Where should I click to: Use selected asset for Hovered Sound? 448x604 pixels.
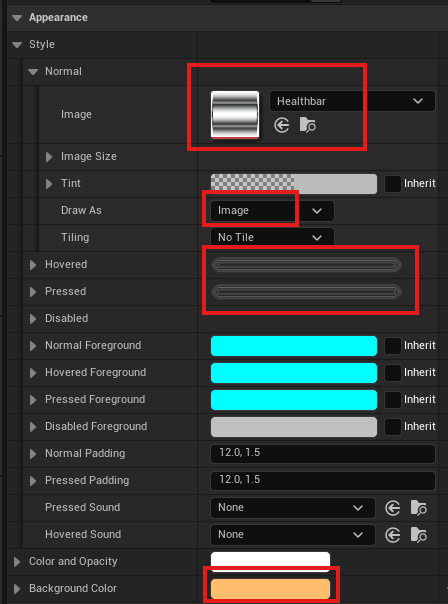393,535
